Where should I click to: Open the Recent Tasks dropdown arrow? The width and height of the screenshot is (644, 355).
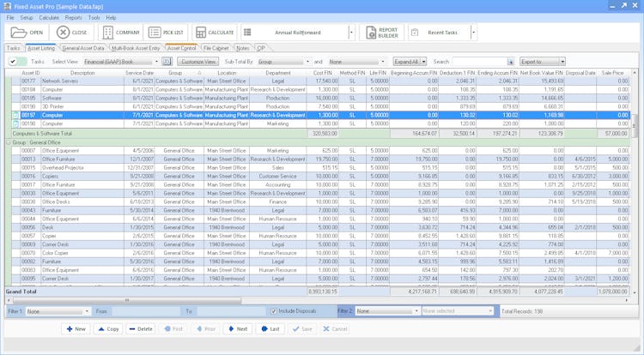pyautogui.click(x=473, y=33)
